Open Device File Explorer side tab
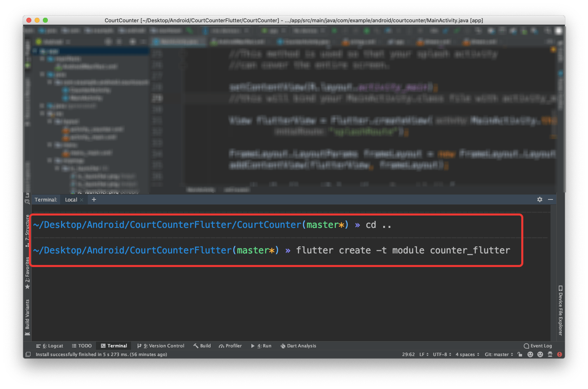The height and width of the screenshot is (389, 588). click(560, 310)
